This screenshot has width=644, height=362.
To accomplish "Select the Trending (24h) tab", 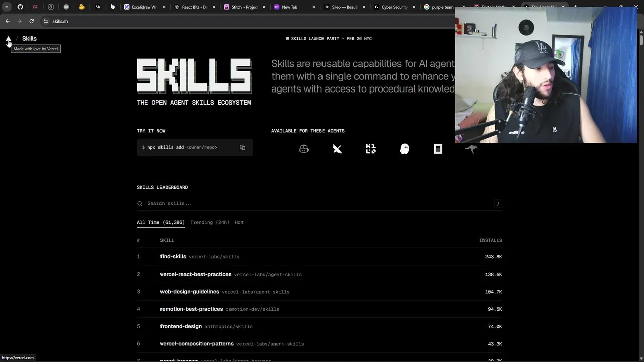I will (210, 222).
